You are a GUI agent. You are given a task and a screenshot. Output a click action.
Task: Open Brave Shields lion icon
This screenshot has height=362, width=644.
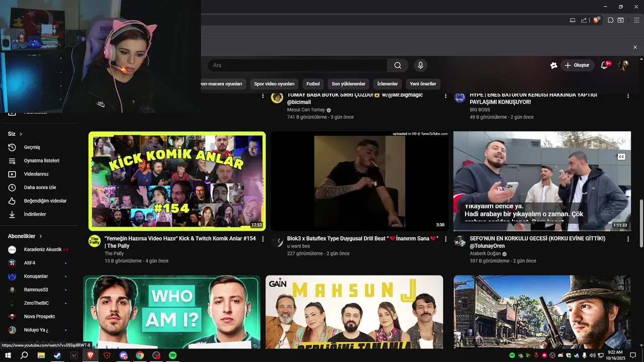click(x=597, y=20)
